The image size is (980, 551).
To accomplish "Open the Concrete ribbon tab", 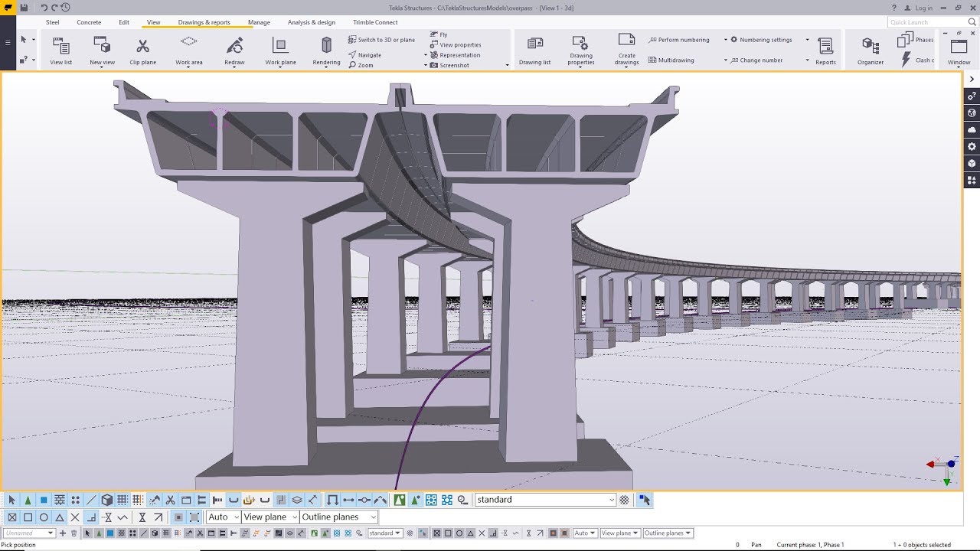I will 89,22.
